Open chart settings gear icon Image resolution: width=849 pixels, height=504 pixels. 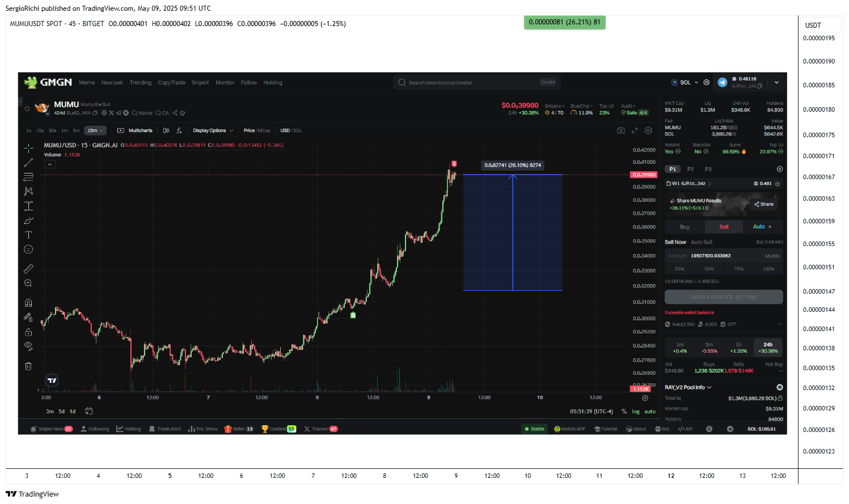coord(648,130)
